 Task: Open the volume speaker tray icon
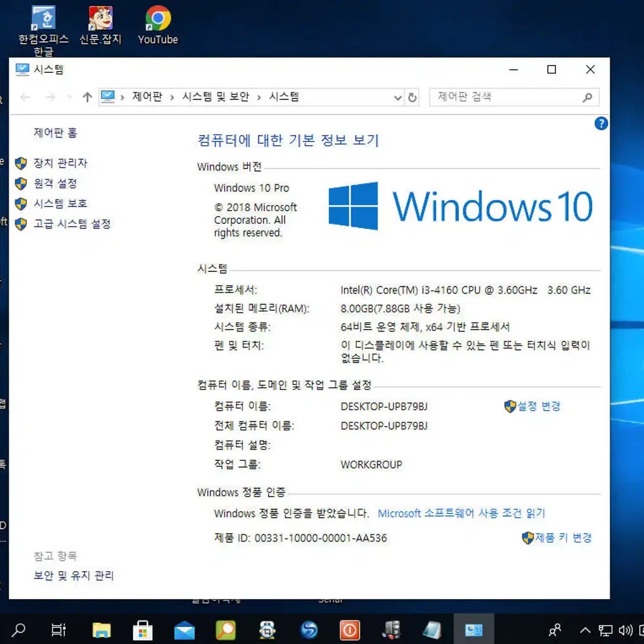click(625, 630)
